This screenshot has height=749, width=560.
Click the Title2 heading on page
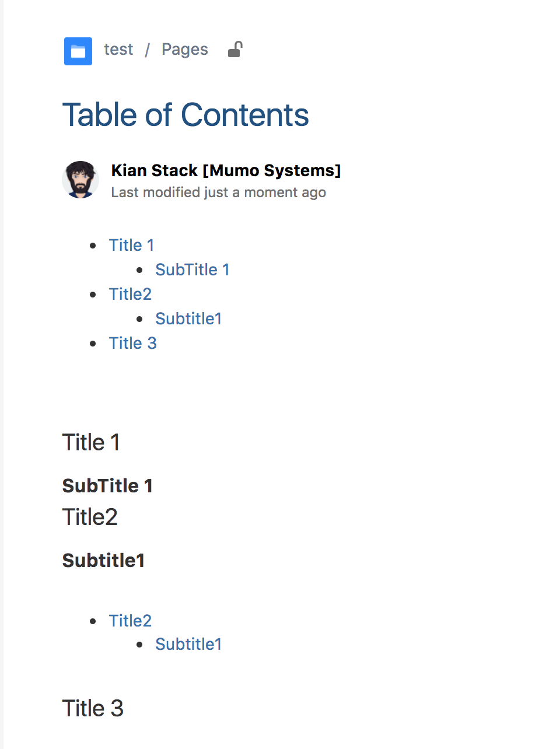[x=90, y=517]
